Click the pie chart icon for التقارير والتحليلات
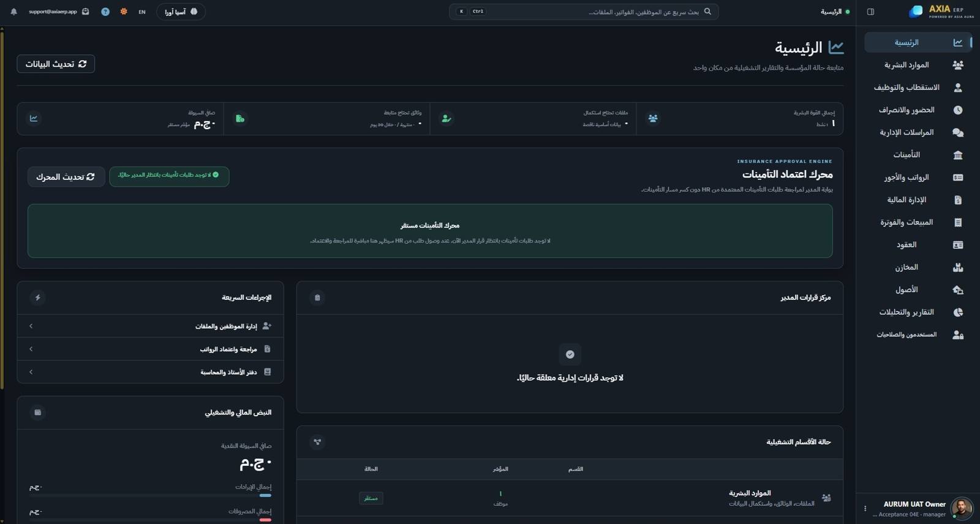The height and width of the screenshot is (524, 980). click(x=958, y=312)
